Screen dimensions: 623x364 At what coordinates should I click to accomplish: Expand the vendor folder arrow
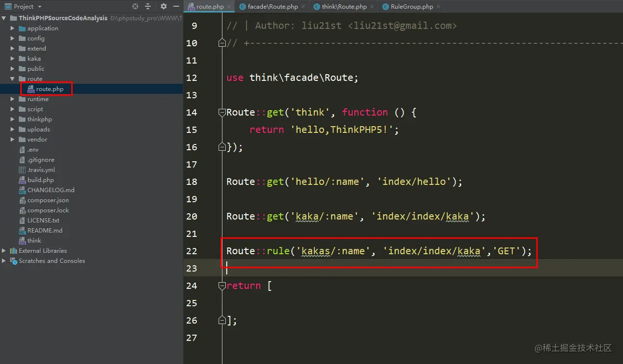pos(13,140)
